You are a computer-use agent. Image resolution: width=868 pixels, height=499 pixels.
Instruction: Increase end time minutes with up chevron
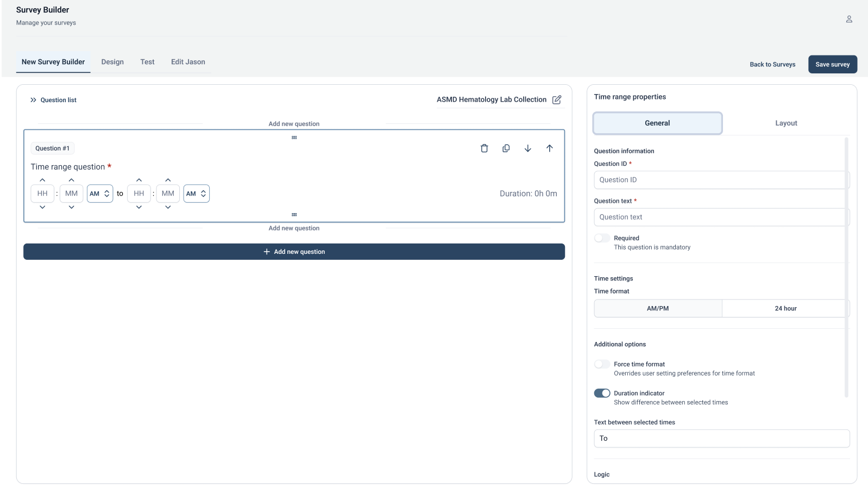pyautogui.click(x=168, y=180)
